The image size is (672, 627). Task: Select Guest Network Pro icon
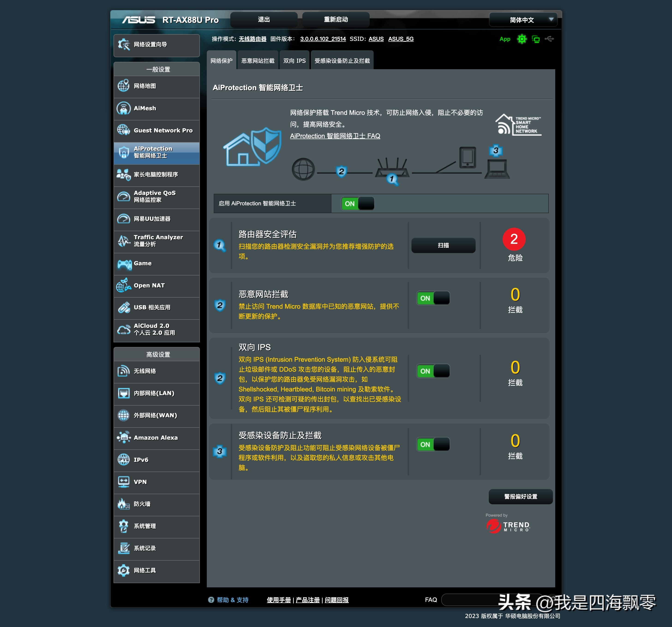(123, 130)
